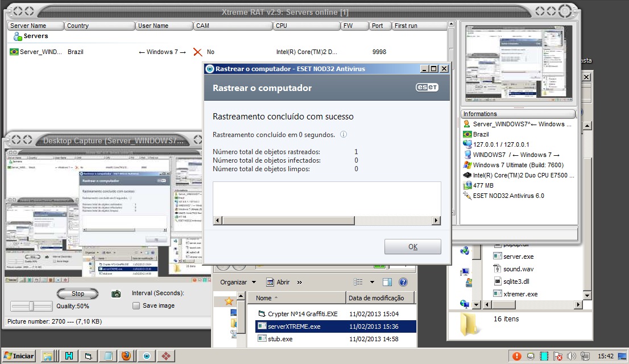Viewport: 629px width, 364px height.
Task: Open the taskbar folder icon
Action: [48, 356]
